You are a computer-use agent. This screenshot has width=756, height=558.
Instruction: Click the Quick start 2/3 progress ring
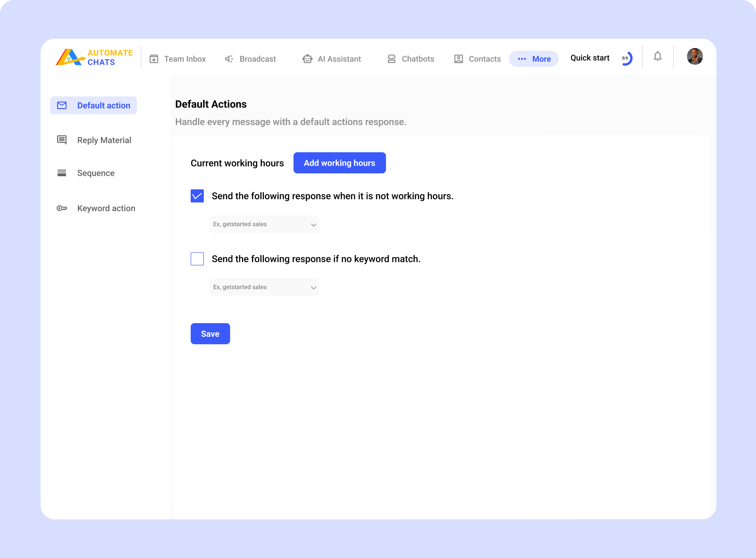625,58
